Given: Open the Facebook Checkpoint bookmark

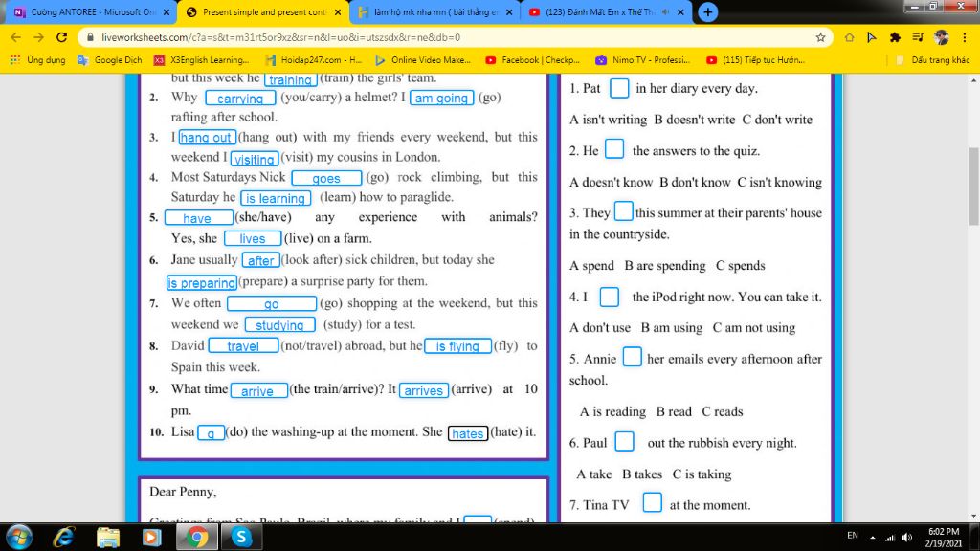Looking at the screenshot, I should point(533,60).
